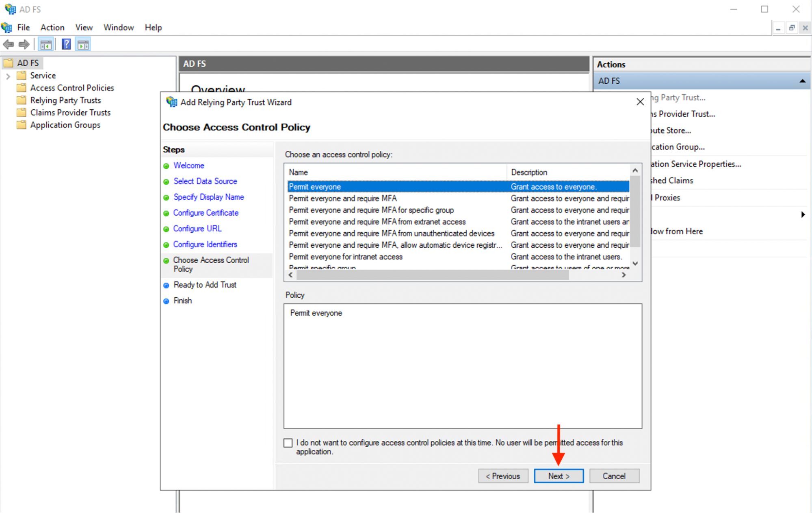812x513 pixels.
Task: Open the Access Control Policies folder
Action: pyautogui.click(x=72, y=88)
